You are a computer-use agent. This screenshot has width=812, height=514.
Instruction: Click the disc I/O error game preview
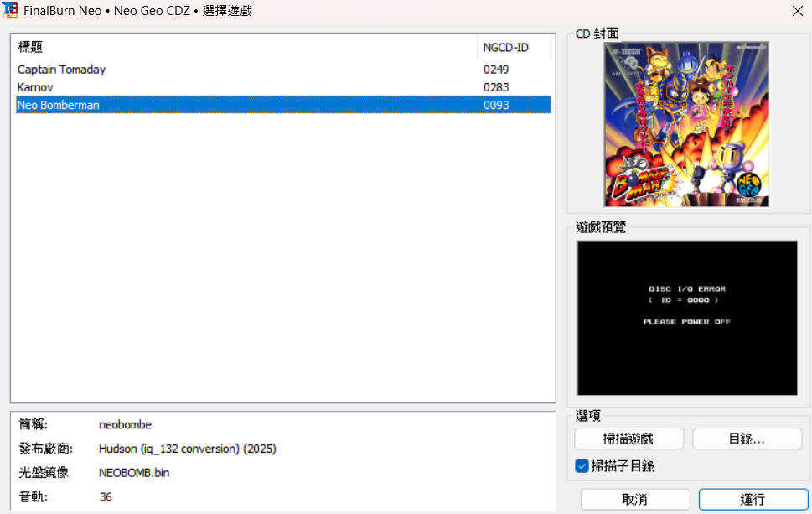coord(687,318)
